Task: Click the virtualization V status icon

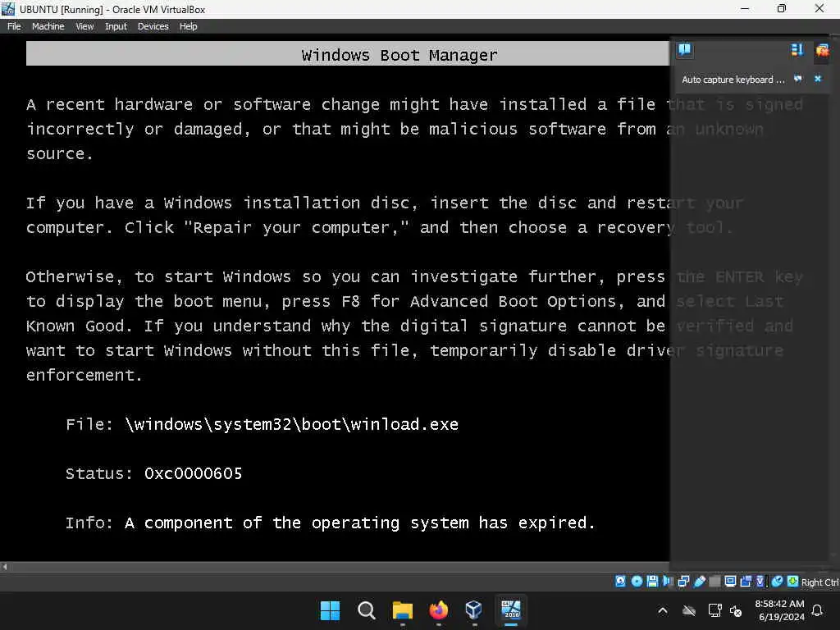Action: (x=760, y=582)
